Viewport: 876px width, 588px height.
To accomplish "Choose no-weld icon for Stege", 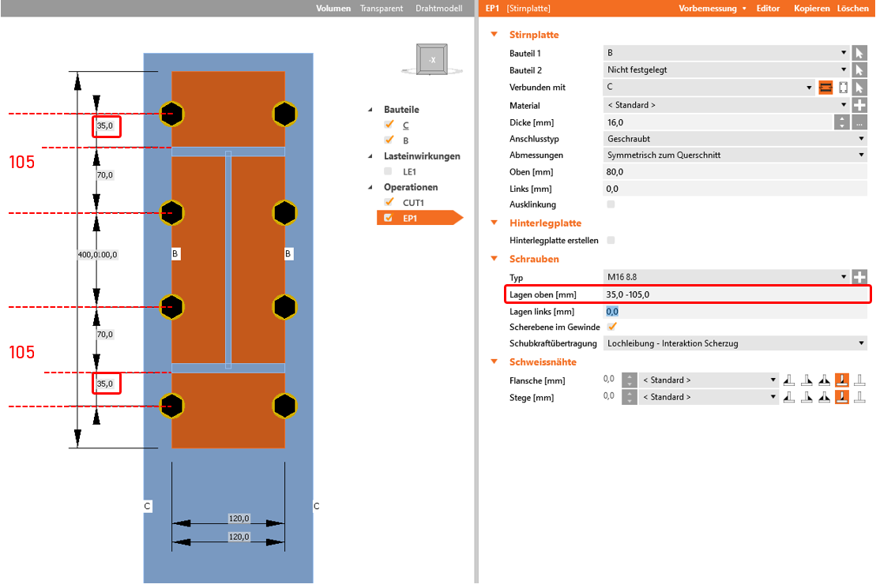I will [x=859, y=397].
